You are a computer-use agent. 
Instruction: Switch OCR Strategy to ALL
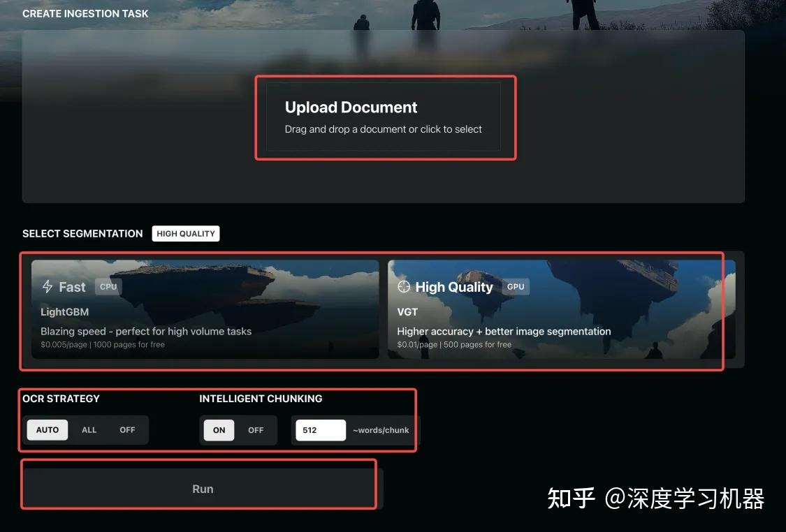pos(89,430)
